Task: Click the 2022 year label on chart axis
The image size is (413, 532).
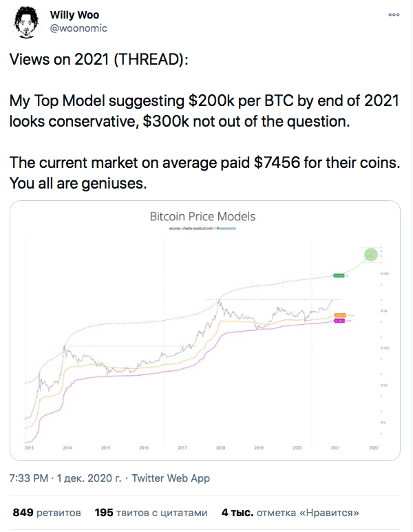Action: coord(372,447)
